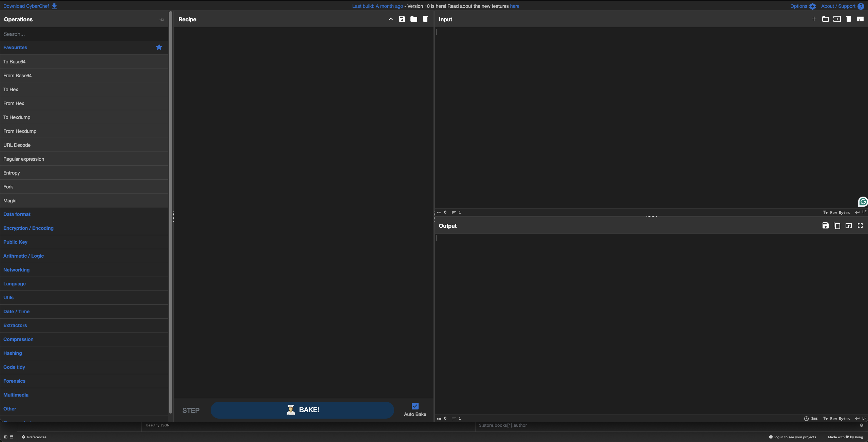Select the Regular expression operation
The image size is (868, 442).
click(x=84, y=159)
